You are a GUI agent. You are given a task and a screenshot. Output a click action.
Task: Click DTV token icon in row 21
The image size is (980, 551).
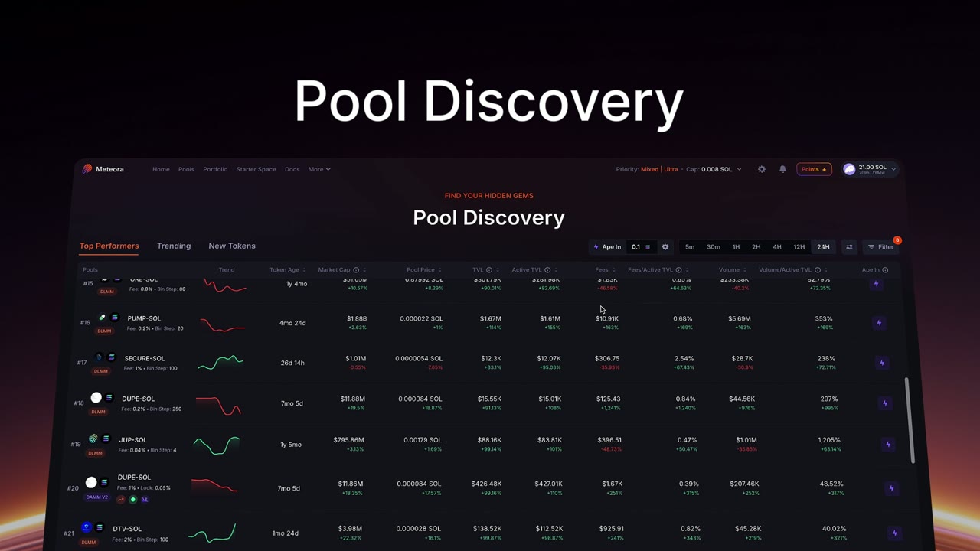tap(87, 527)
